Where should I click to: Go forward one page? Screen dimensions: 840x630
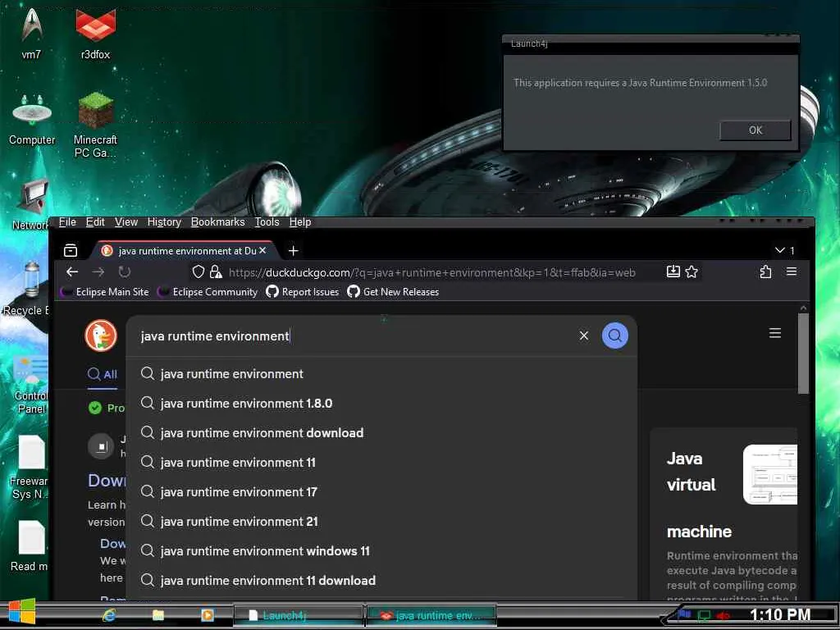tap(98, 272)
